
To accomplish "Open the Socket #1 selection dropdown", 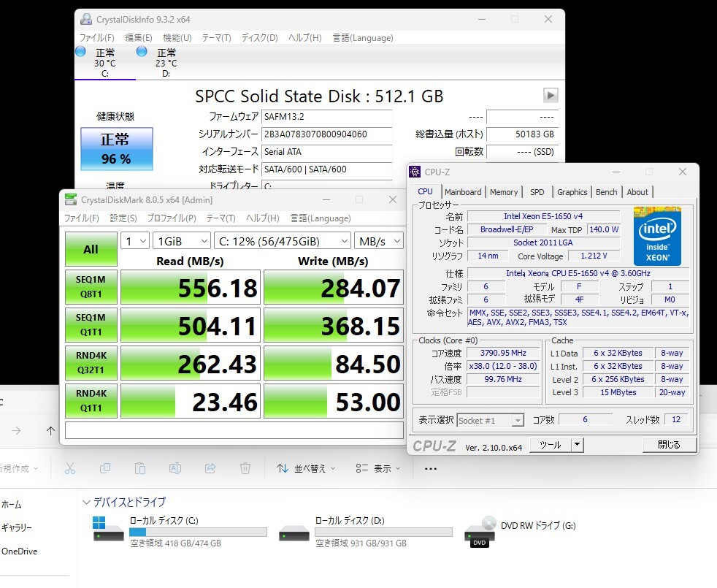I will 490,420.
